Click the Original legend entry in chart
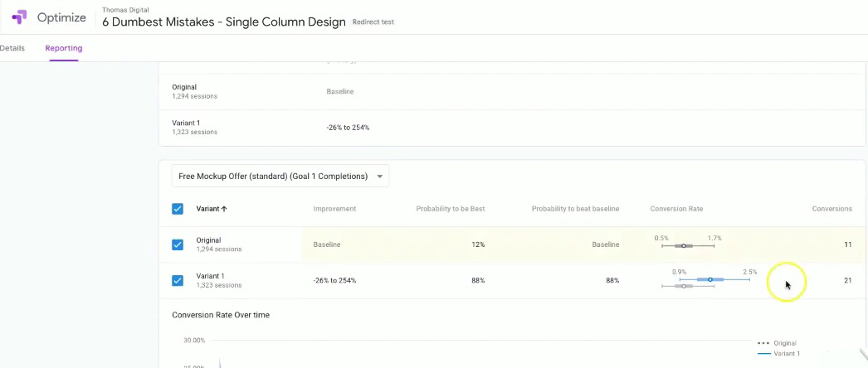This screenshot has width=868, height=368. coord(776,343)
